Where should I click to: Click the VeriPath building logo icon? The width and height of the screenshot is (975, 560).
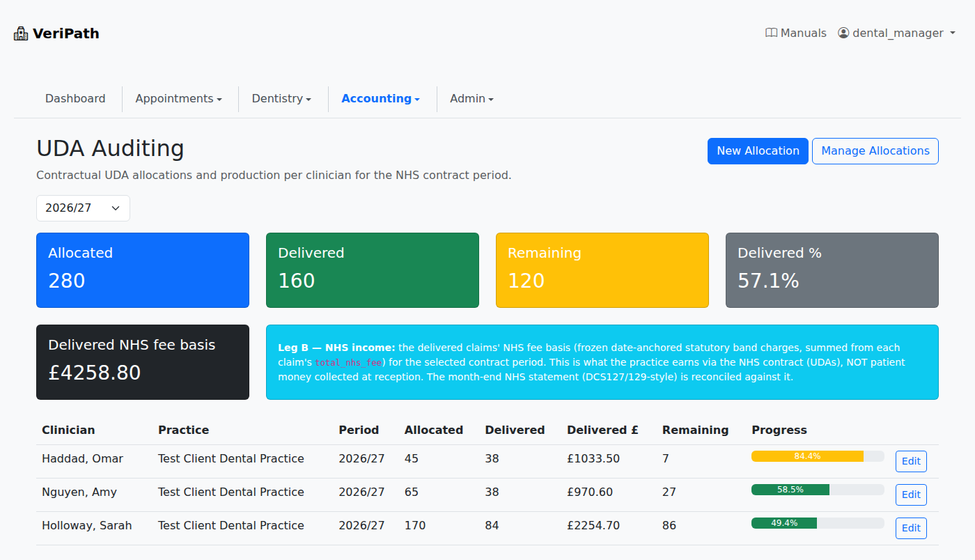tap(21, 33)
